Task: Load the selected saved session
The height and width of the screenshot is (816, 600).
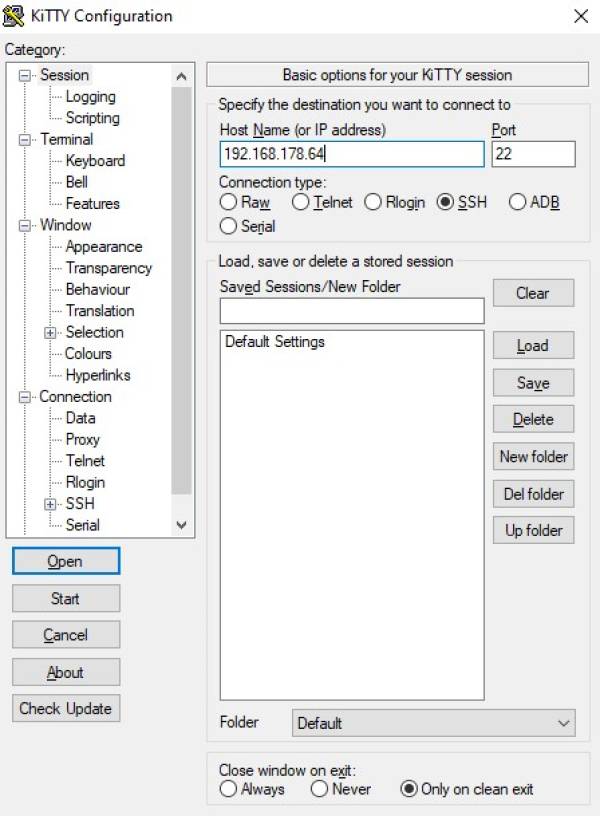Action: (x=533, y=346)
